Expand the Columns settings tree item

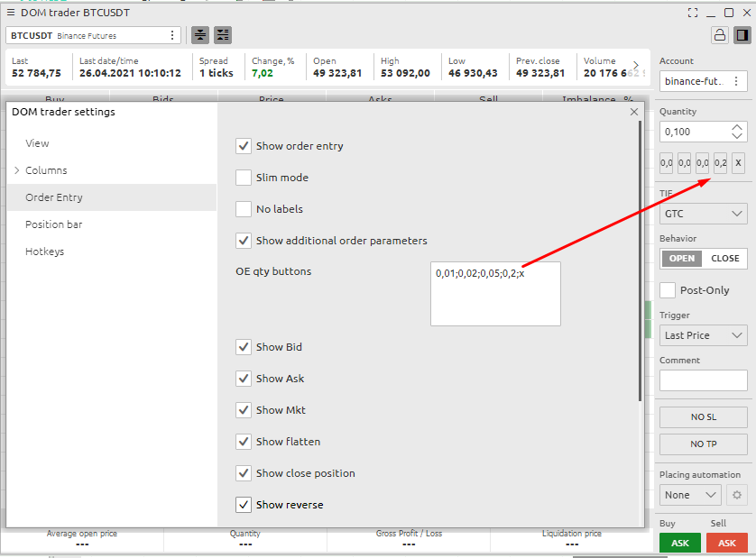tap(17, 170)
